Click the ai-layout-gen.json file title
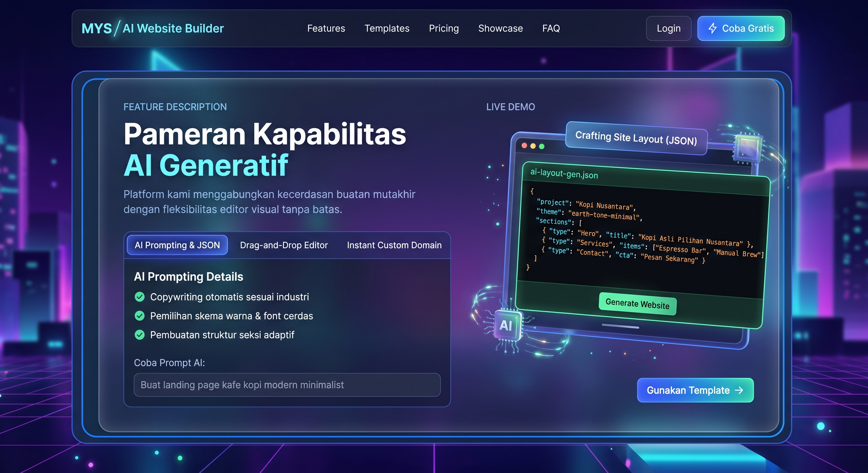This screenshot has width=868, height=473. pyautogui.click(x=564, y=174)
